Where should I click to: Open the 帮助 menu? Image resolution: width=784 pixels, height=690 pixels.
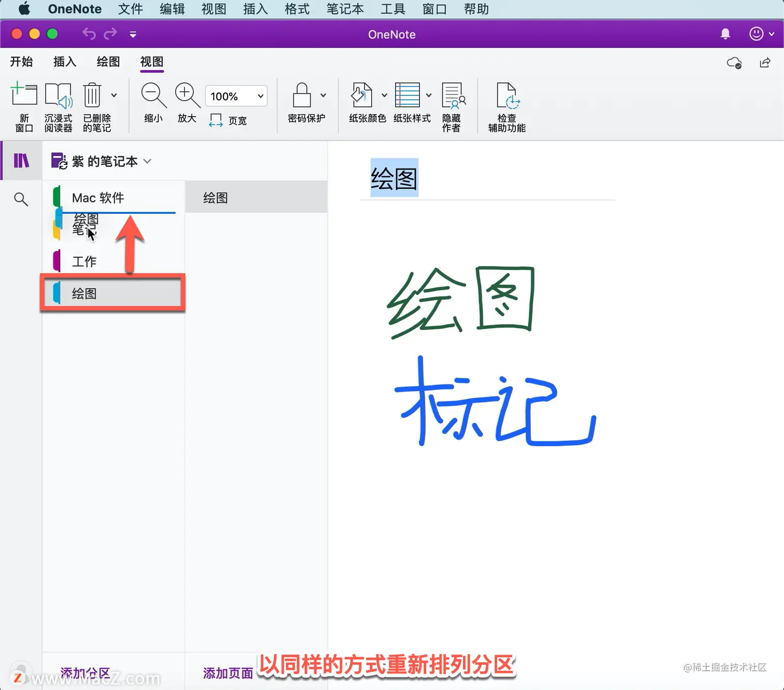coord(476,9)
